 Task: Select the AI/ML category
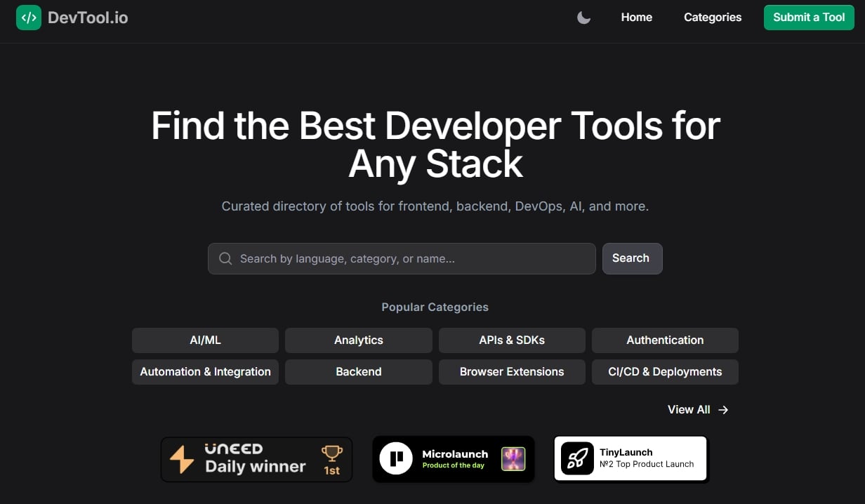pos(205,340)
